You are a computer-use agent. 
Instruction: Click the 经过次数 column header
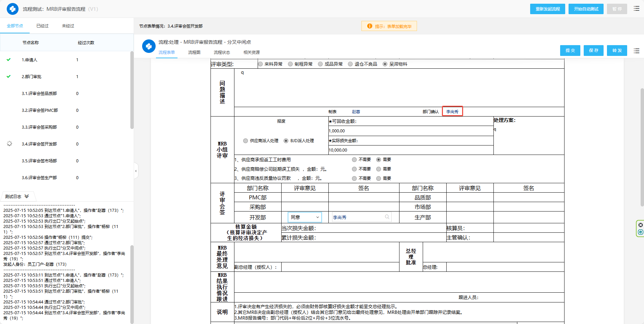tap(86, 42)
